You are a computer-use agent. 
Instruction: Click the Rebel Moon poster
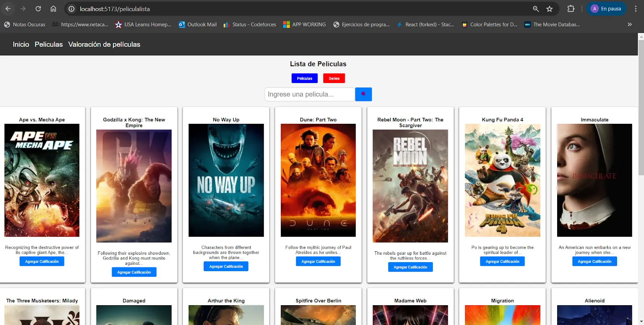[410, 186]
